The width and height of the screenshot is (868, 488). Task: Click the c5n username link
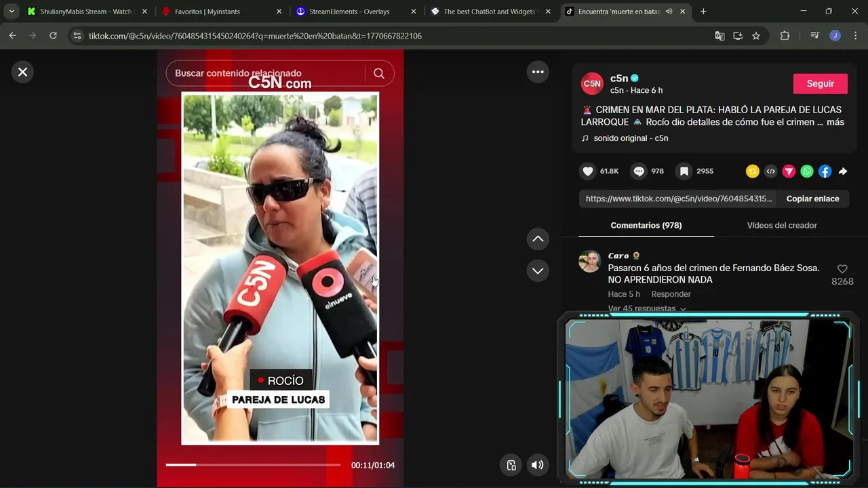coord(619,78)
